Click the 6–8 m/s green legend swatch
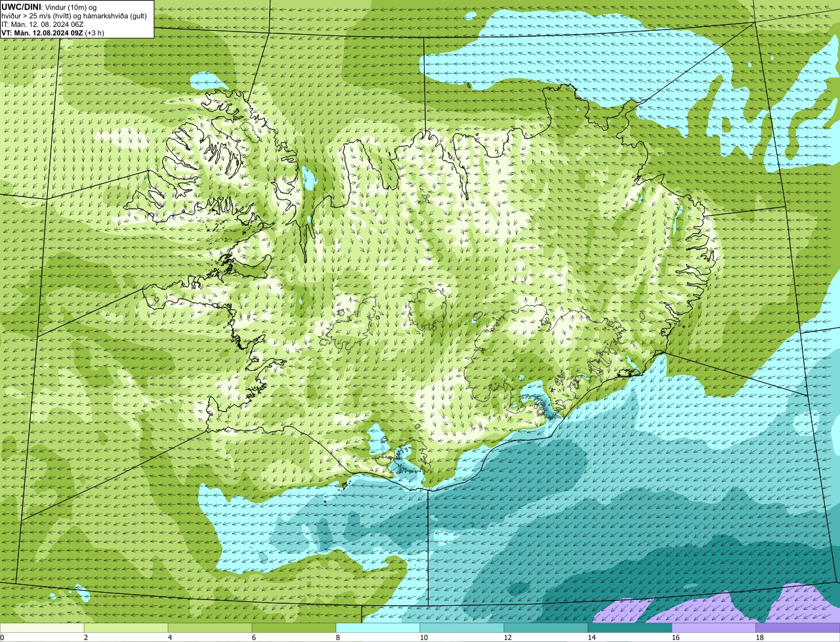Screen dimensions: 840x642 click(x=294, y=628)
